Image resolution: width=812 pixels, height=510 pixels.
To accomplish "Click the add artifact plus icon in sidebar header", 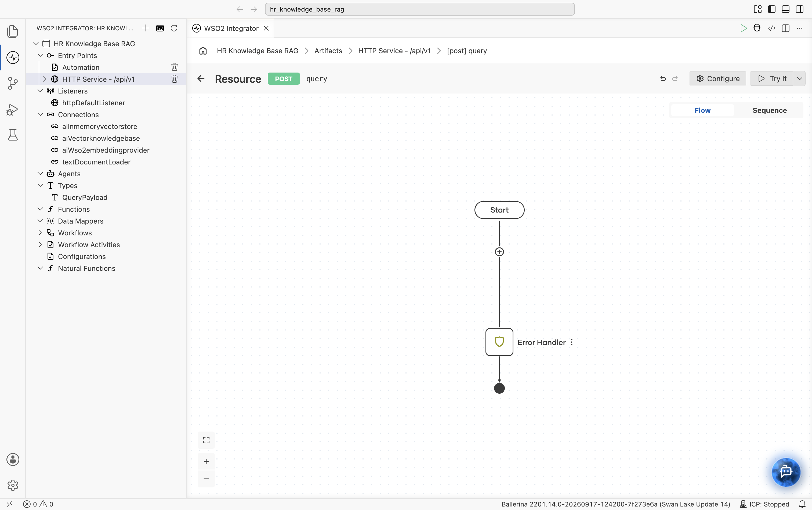I will [146, 28].
